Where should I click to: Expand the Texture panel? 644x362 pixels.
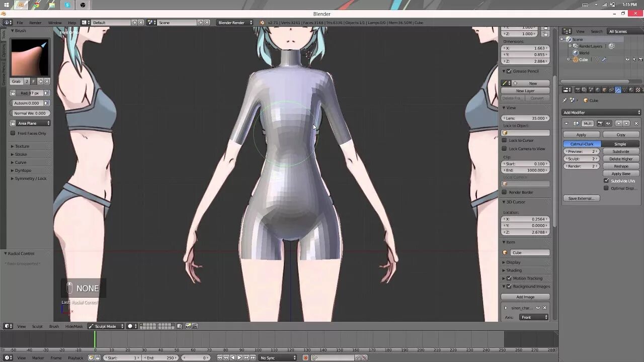22,146
